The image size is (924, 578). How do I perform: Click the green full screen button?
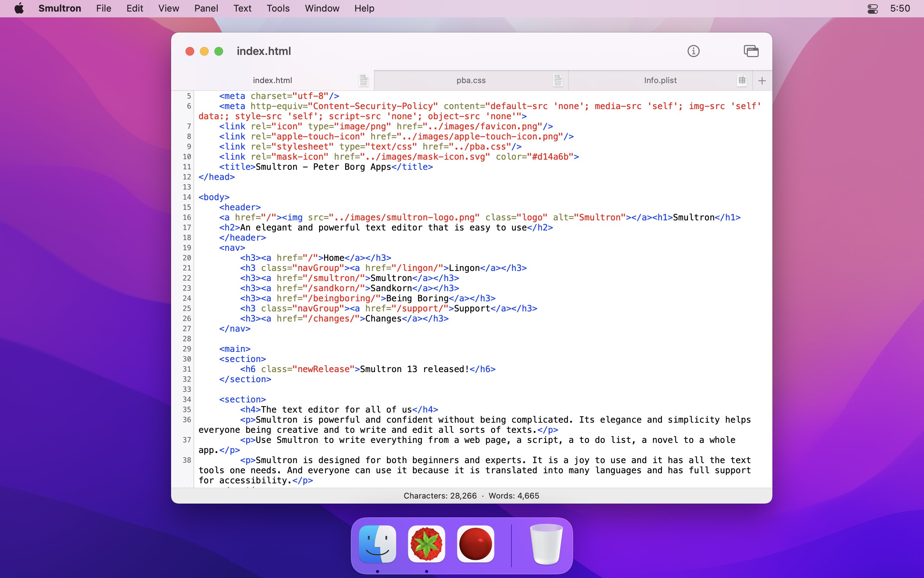(219, 51)
